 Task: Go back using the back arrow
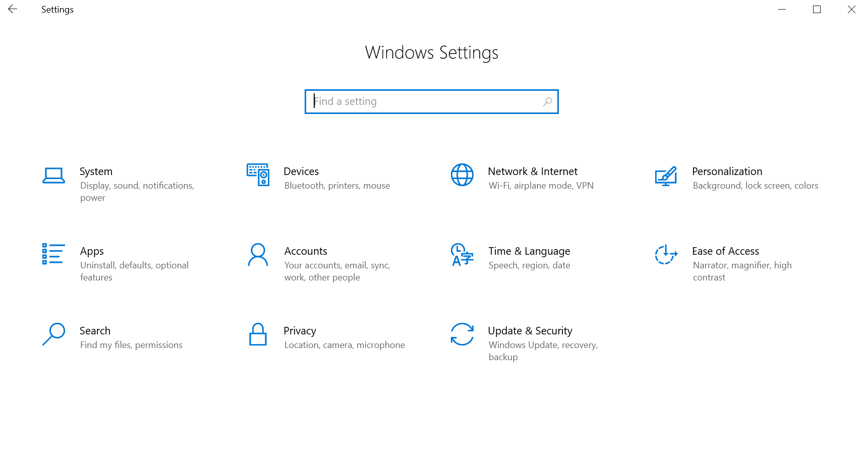13,9
